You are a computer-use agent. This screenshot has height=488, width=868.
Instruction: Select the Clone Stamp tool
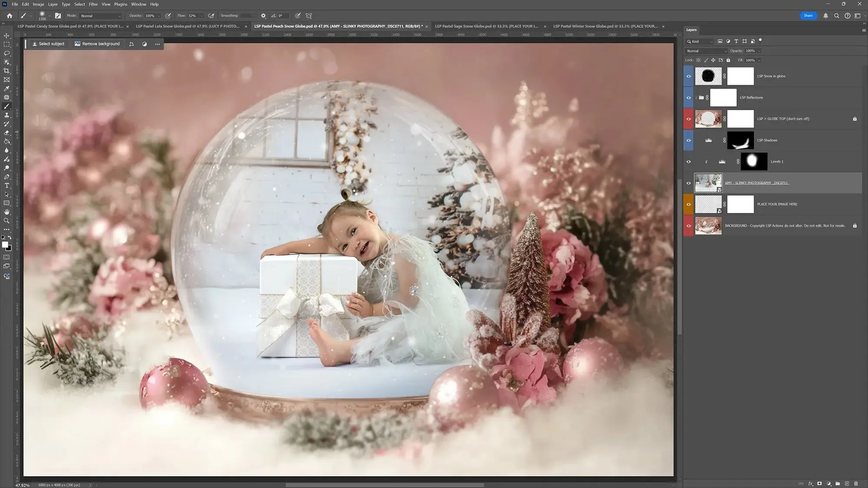pyautogui.click(x=7, y=115)
